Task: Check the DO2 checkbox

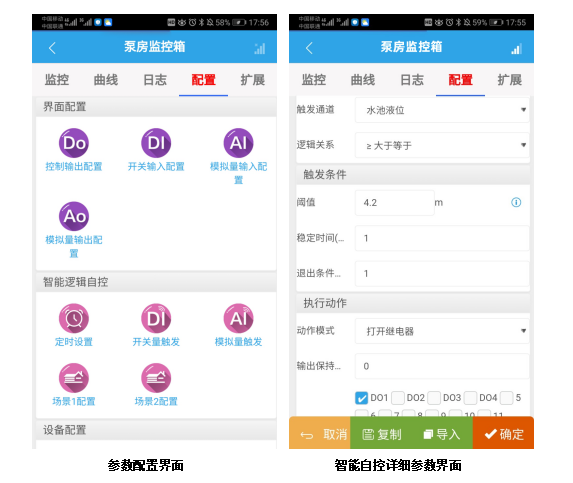Action: click(x=398, y=398)
